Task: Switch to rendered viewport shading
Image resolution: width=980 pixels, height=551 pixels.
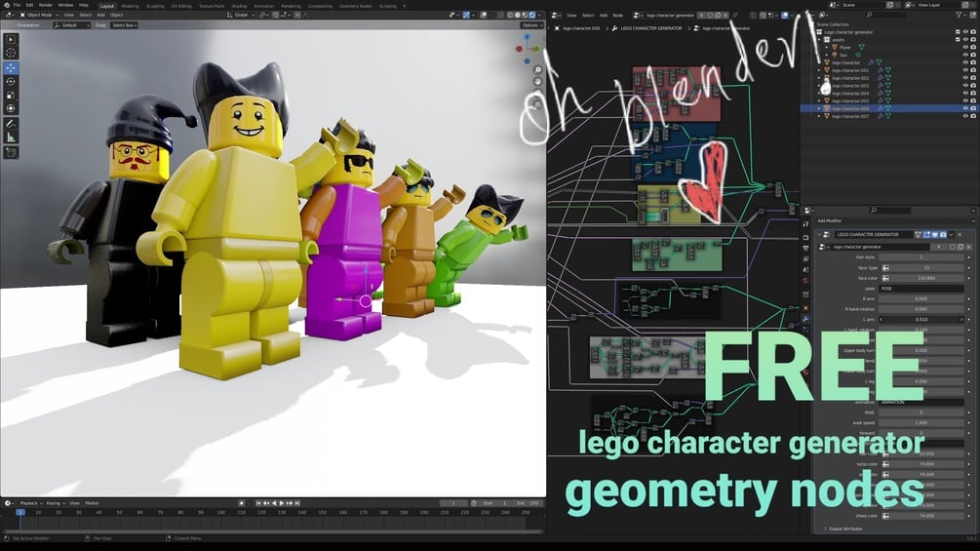Action: tap(531, 15)
